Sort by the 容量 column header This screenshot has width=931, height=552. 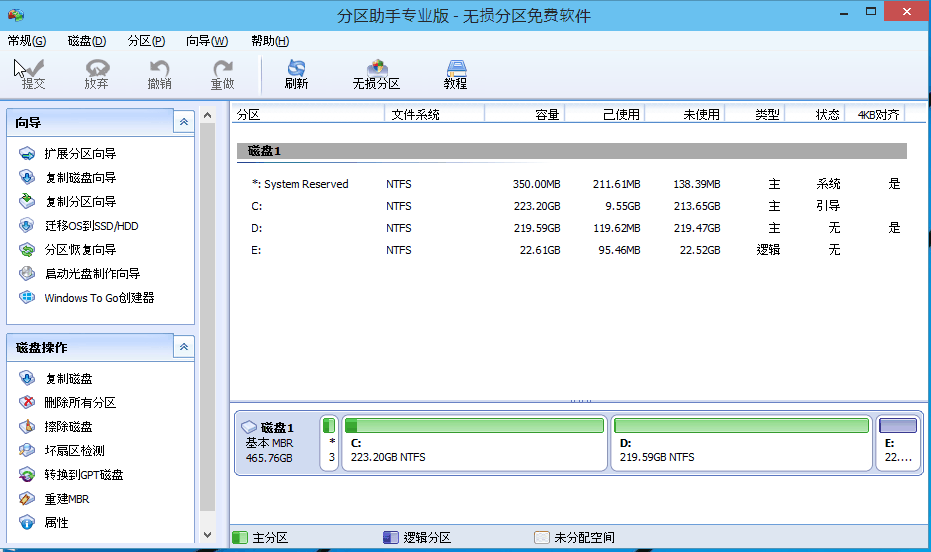[x=524, y=114]
